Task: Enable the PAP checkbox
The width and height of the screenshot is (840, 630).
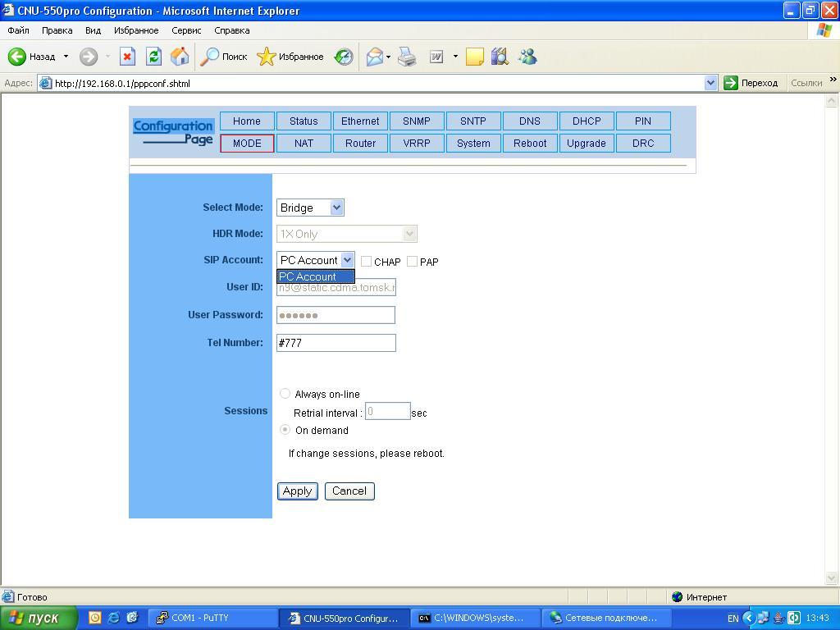Action: 412,262
